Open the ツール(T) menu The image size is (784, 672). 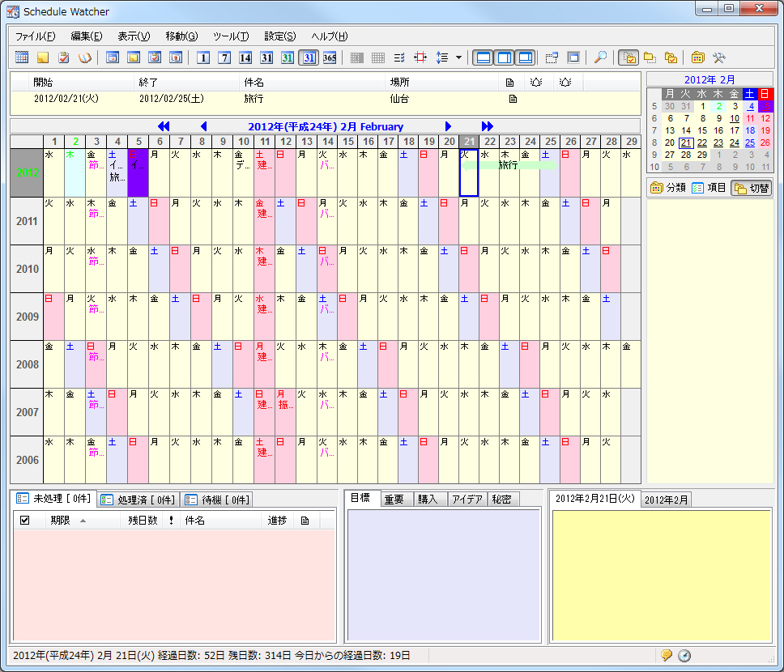(231, 36)
